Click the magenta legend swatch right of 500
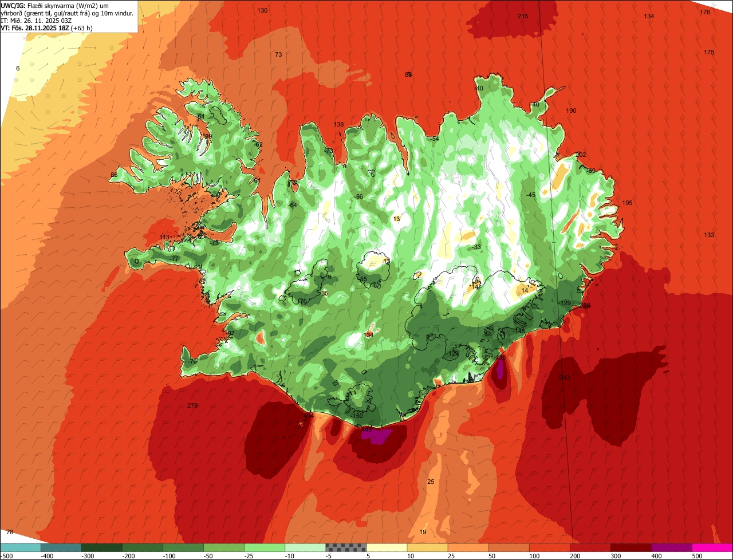This screenshot has height=560, width=733. 712,547
